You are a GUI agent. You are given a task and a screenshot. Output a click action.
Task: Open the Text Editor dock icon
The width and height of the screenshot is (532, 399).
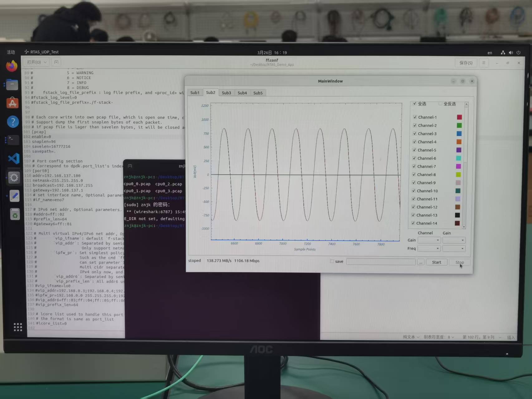click(x=14, y=196)
